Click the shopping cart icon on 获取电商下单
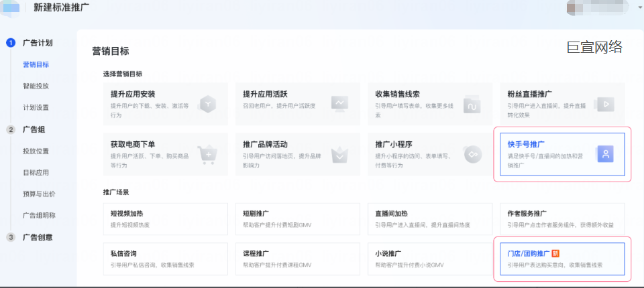The height and width of the screenshot is (288, 644). coord(207,155)
